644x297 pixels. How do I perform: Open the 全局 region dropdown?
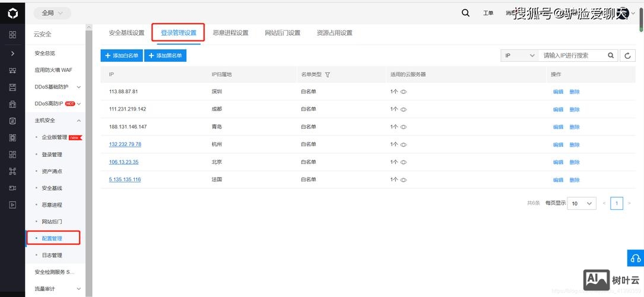tap(52, 13)
